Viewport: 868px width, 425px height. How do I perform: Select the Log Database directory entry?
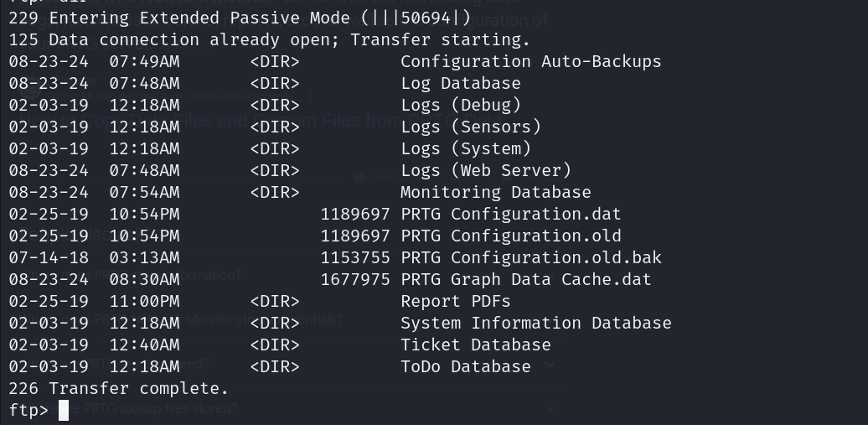[x=460, y=83]
